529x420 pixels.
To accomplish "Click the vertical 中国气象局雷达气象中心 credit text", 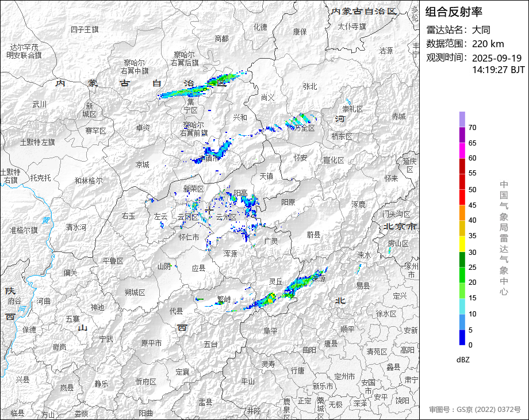I will 504,238.
